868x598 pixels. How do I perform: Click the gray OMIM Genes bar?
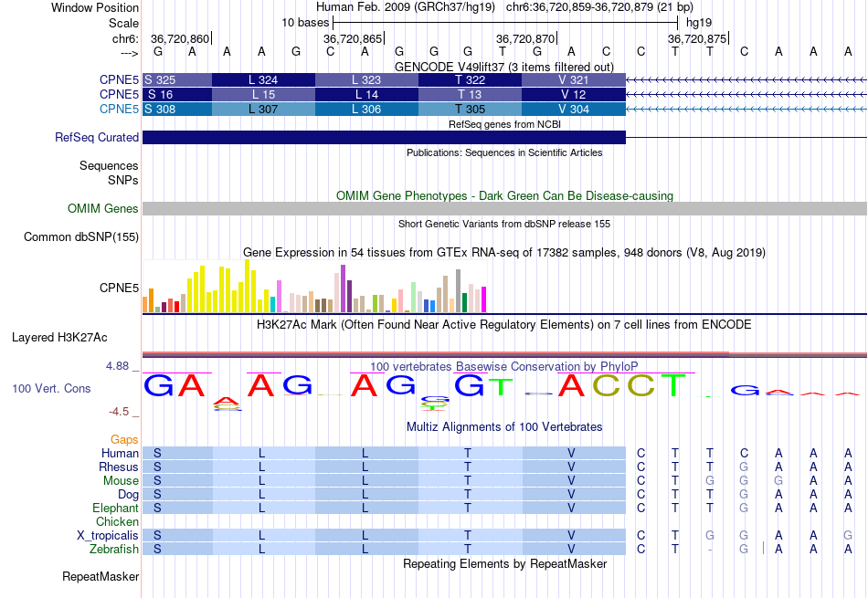click(x=504, y=208)
